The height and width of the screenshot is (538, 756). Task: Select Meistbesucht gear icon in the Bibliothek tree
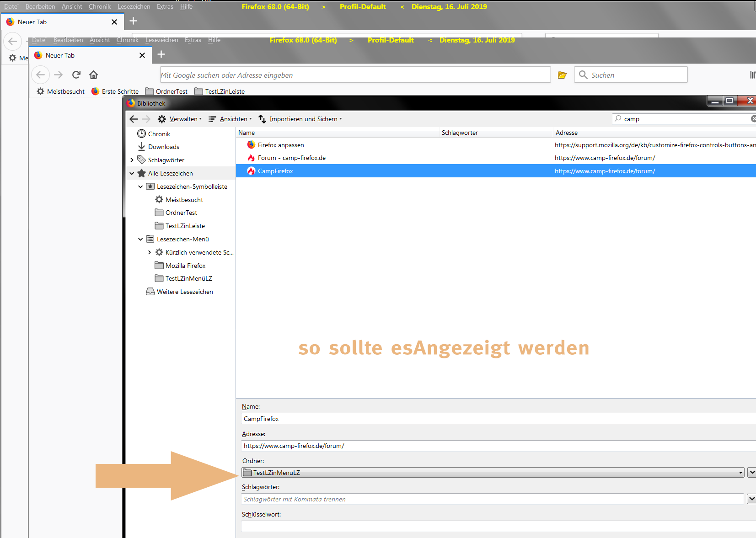pos(159,200)
